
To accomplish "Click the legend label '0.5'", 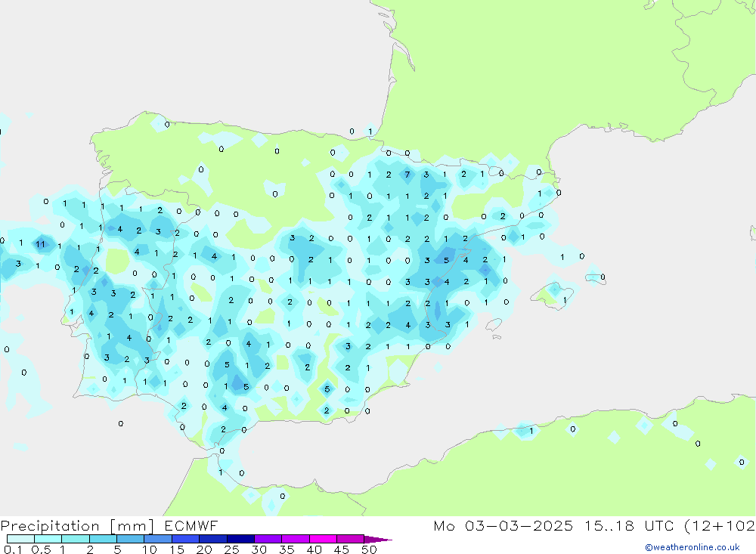I will click(x=42, y=549).
